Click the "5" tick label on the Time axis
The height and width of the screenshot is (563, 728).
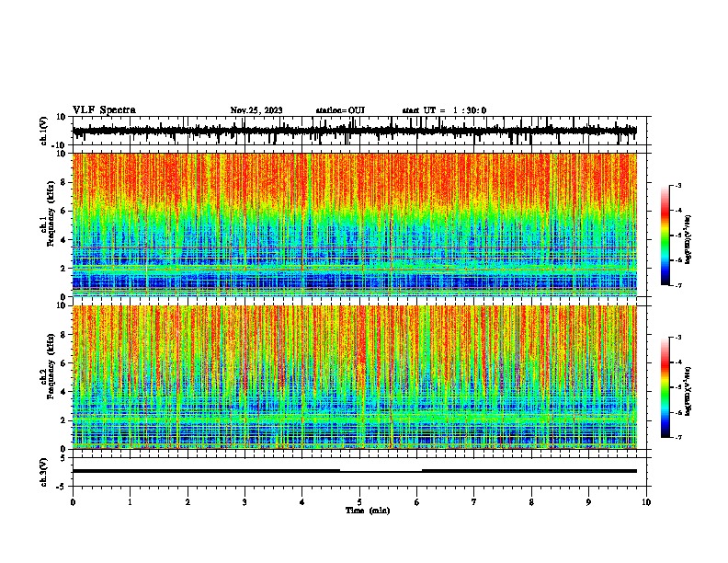(359, 502)
